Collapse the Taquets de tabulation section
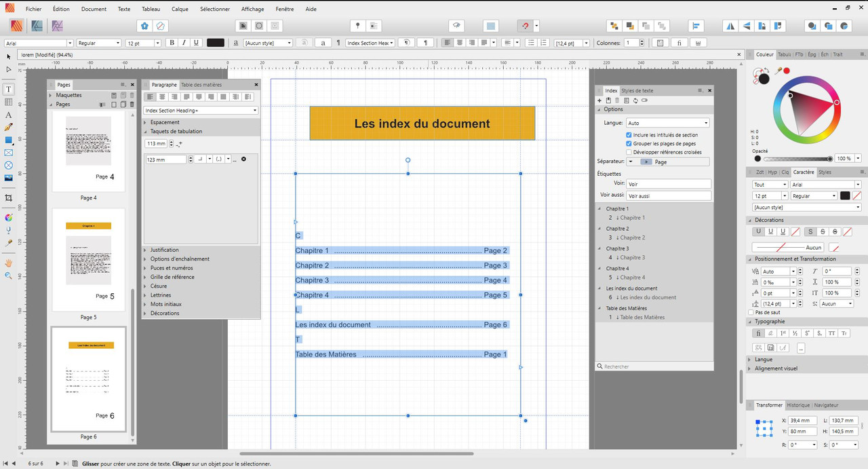The height and width of the screenshot is (469, 868). [x=145, y=132]
